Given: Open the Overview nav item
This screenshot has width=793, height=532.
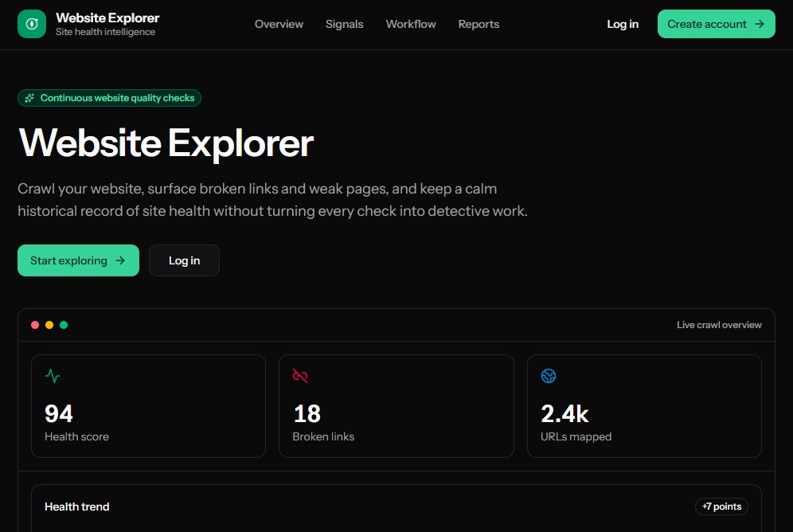Looking at the screenshot, I should click(x=279, y=24).
